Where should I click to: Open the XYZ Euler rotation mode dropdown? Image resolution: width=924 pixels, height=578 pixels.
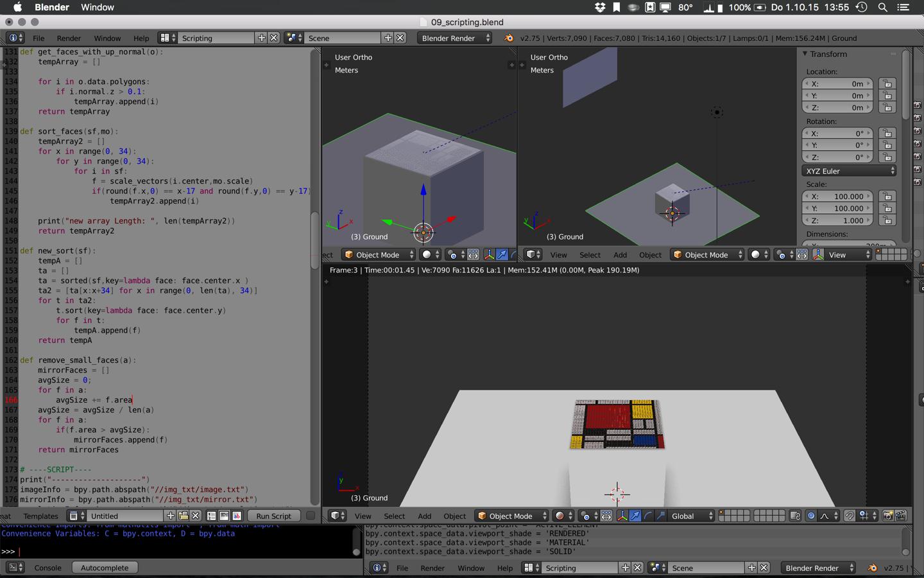[x=848, y=171]
